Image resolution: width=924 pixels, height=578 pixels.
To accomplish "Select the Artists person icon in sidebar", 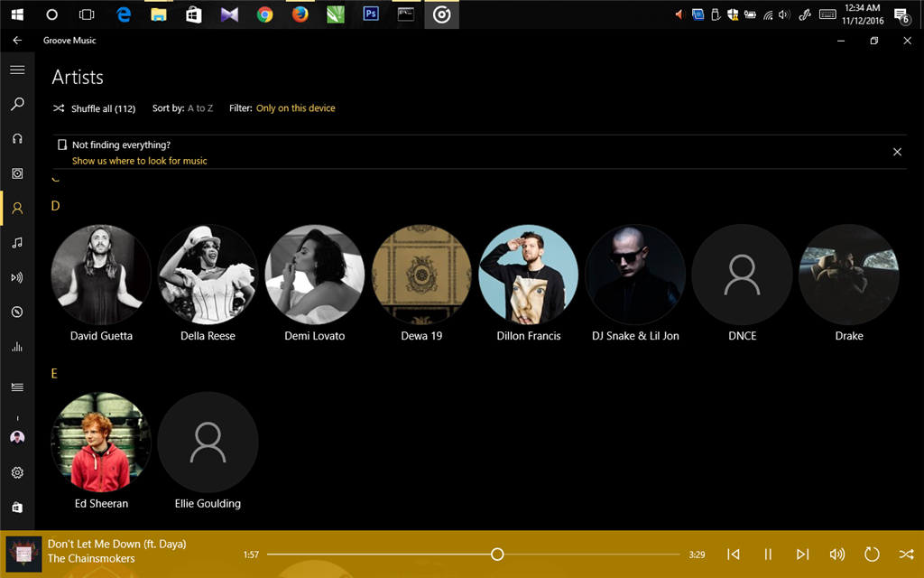I will [17, 209].
